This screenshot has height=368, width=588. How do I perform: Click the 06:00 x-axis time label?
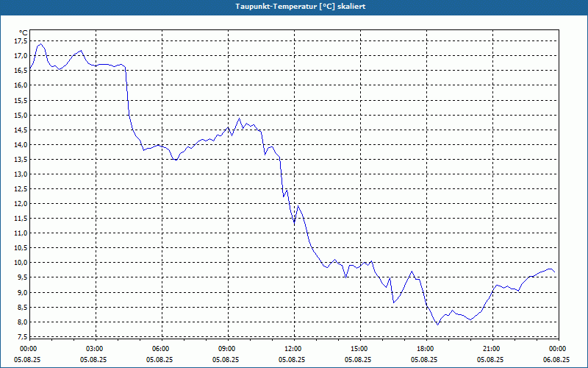159,349
